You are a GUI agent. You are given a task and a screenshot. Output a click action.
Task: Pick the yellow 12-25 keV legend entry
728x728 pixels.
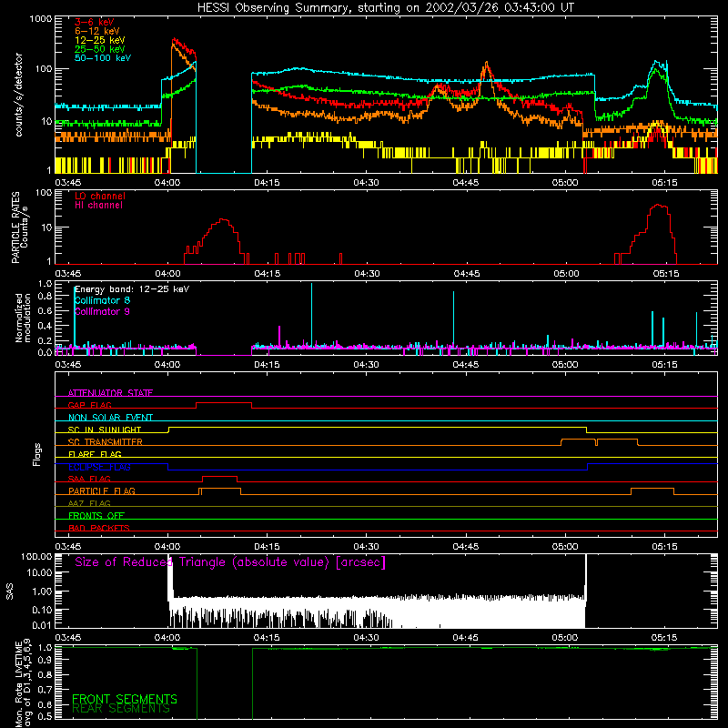pyautogui.click(x=100, y=40)
